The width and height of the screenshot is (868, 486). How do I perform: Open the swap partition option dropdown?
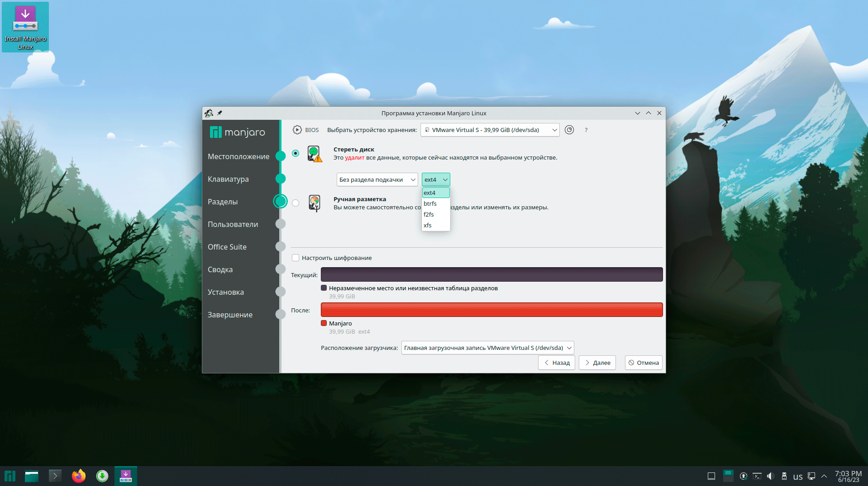tap(377, 179)
